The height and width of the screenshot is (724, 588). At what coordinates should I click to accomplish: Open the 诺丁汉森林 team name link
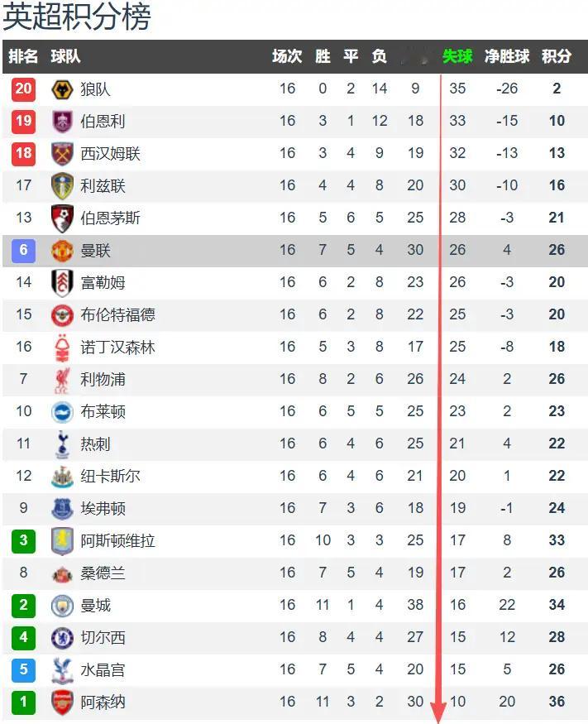pos(117,348)
